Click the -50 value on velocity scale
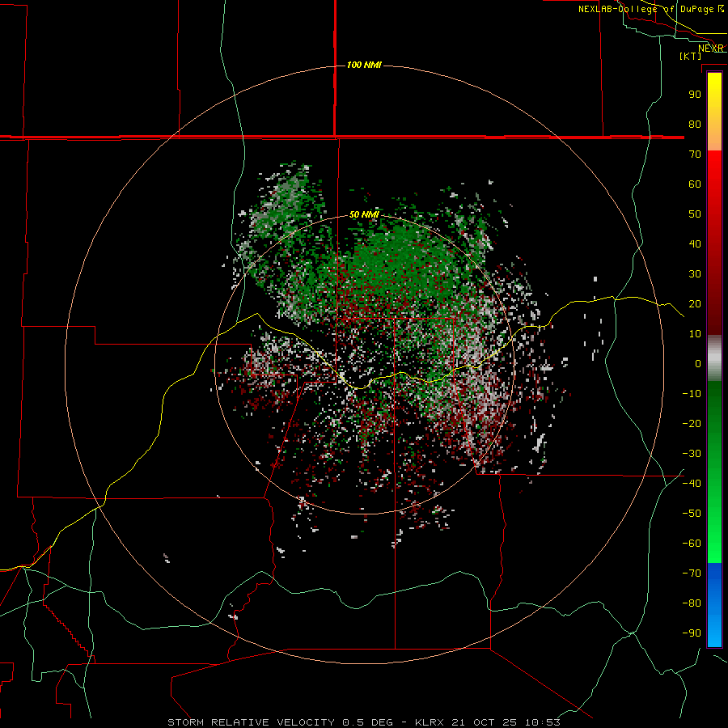Image resolution: width=728 pixels, height=728 pixels. (692, 514)
